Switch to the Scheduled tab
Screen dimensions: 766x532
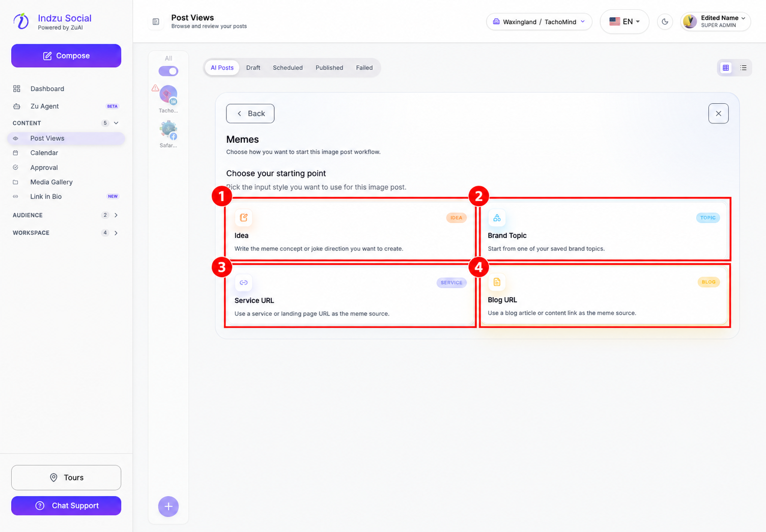(x=288, y=68)
